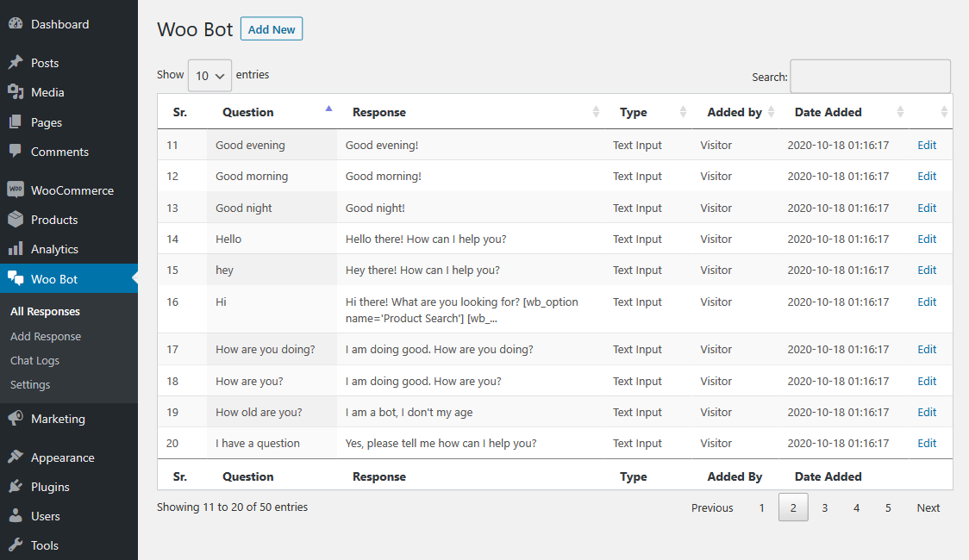This screenshot has width=969, height=560.
Task: Edit the Good evening response
Action: (x=927, y=145)
